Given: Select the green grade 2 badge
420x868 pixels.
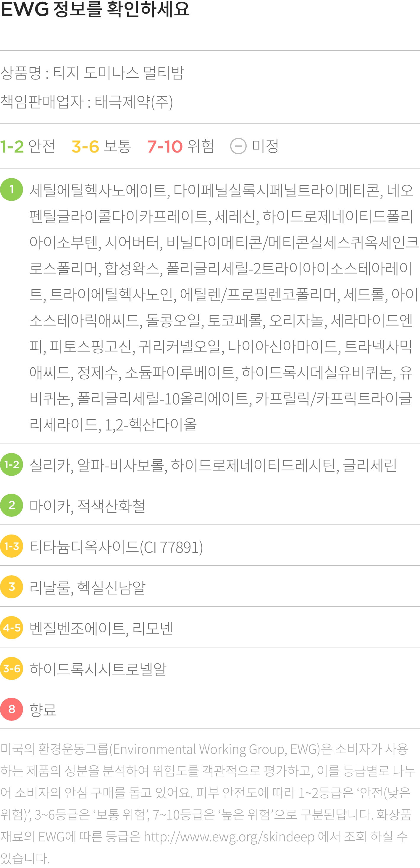Looking at the screenshot, I should [12, 506].
